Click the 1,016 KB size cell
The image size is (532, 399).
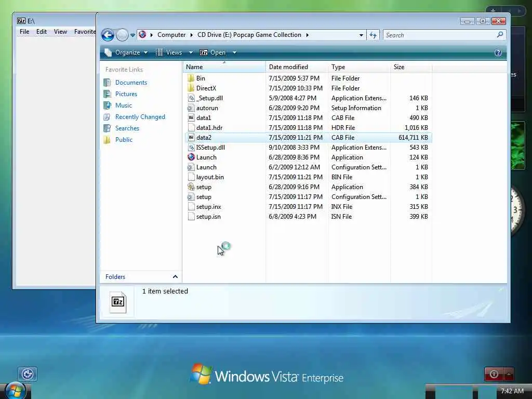click(x=416, y=128)
